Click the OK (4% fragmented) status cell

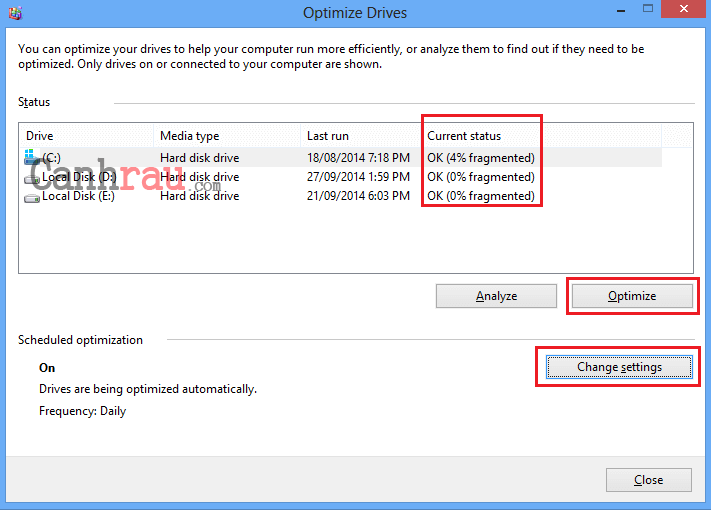[481, 158]
